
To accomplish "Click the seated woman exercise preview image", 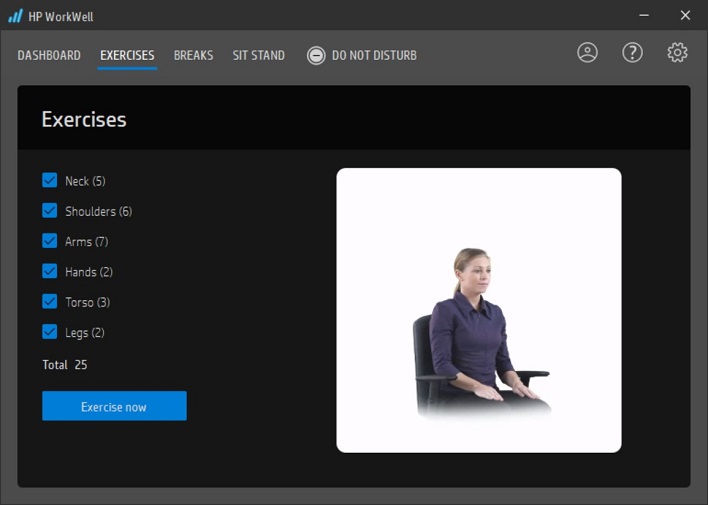I will click(479, 310).
